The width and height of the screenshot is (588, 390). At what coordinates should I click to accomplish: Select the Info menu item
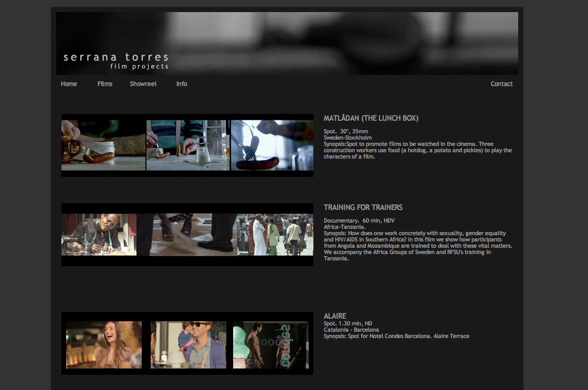(182, 84)
